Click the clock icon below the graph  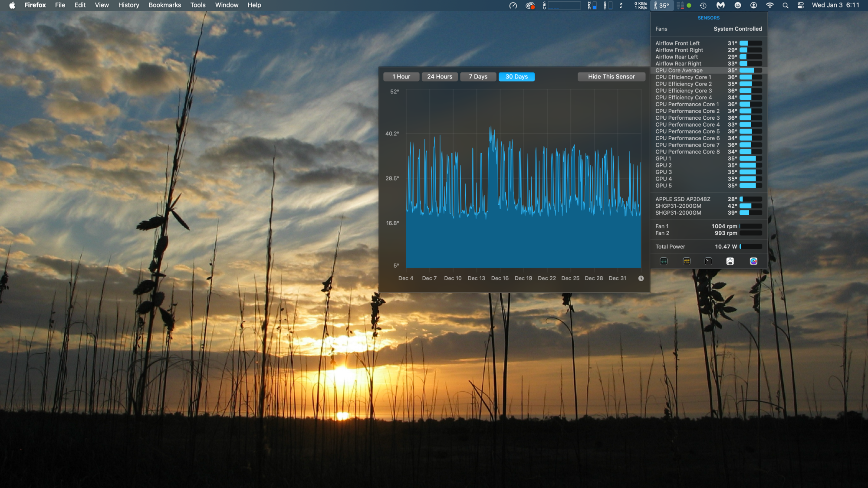pos(641,278)
